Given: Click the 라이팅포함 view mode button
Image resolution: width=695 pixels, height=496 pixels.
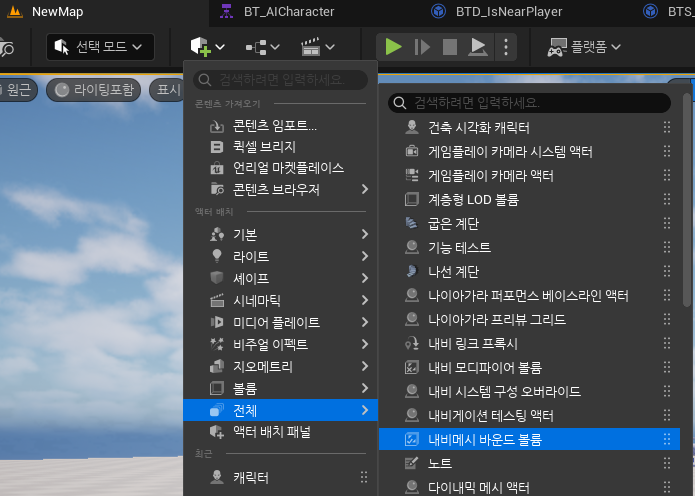Looking at the screenshot, I should tap(94, 90).
